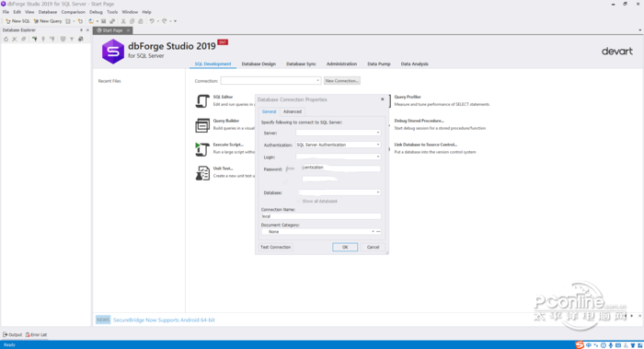Select the Advanced tab in connection dialog

(292, 111)
